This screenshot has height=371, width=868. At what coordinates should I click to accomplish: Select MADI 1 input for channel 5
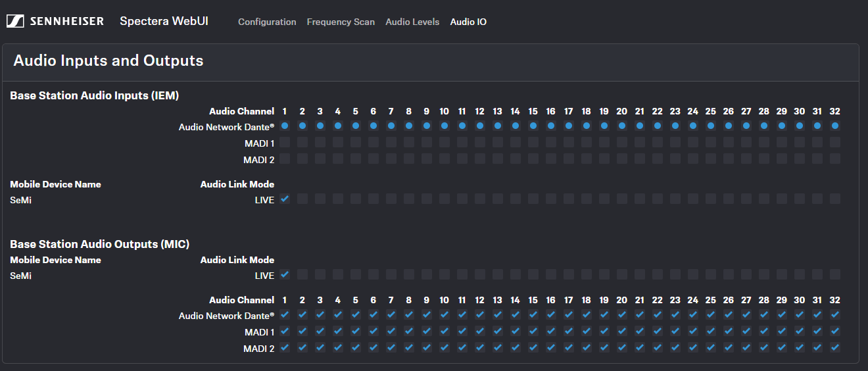point(356,142)
